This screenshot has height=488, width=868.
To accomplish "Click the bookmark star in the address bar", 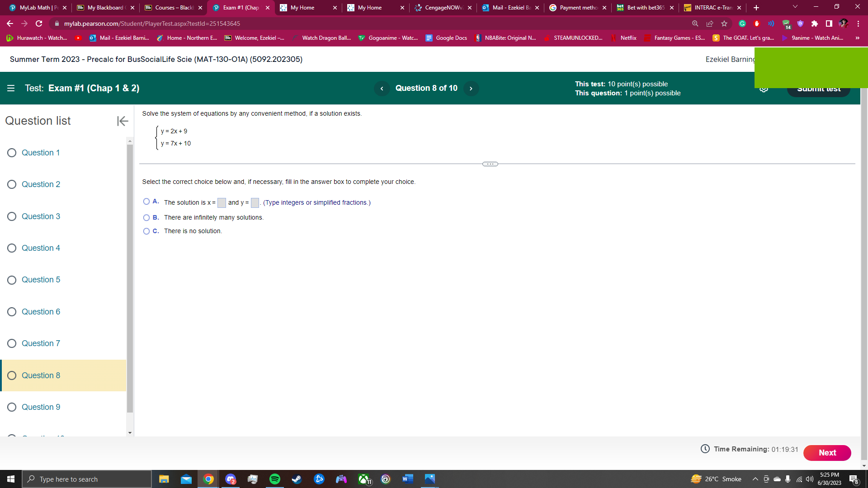I will pyautogui.click(x=723, y=23).
